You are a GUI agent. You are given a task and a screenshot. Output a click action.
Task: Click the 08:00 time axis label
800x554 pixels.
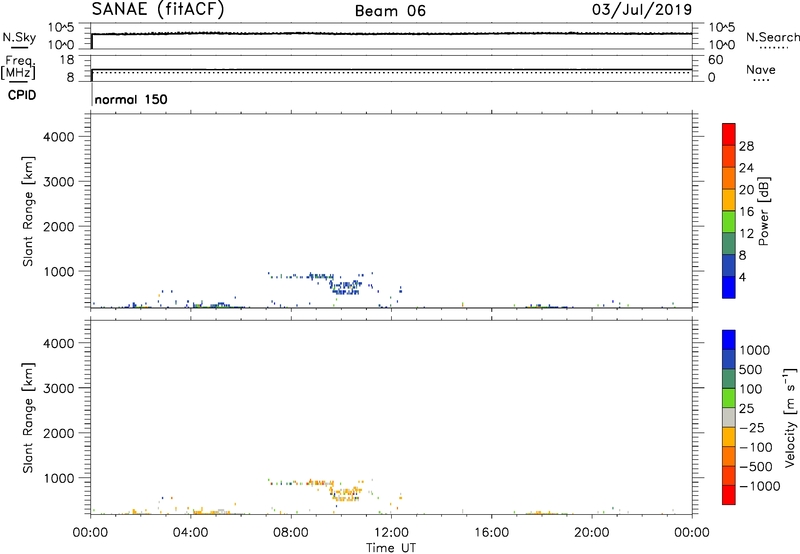(291, 533)
